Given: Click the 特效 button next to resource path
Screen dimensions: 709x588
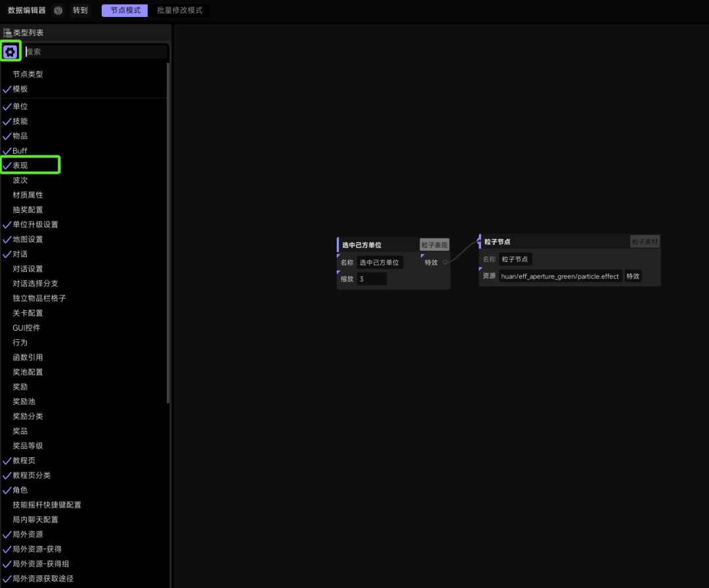Looking at the screenshot, I should point(633,276).
